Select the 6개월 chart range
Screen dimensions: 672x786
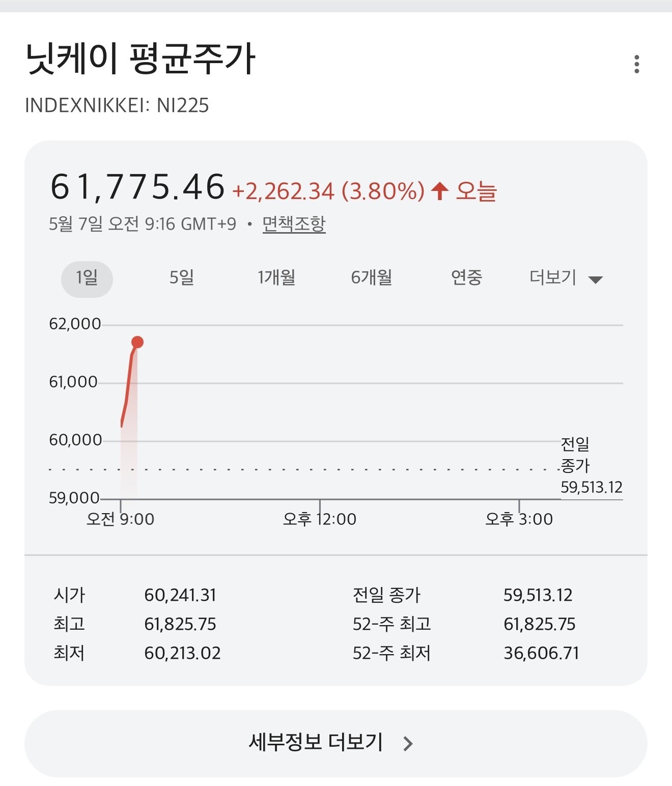tap(372, 278)
